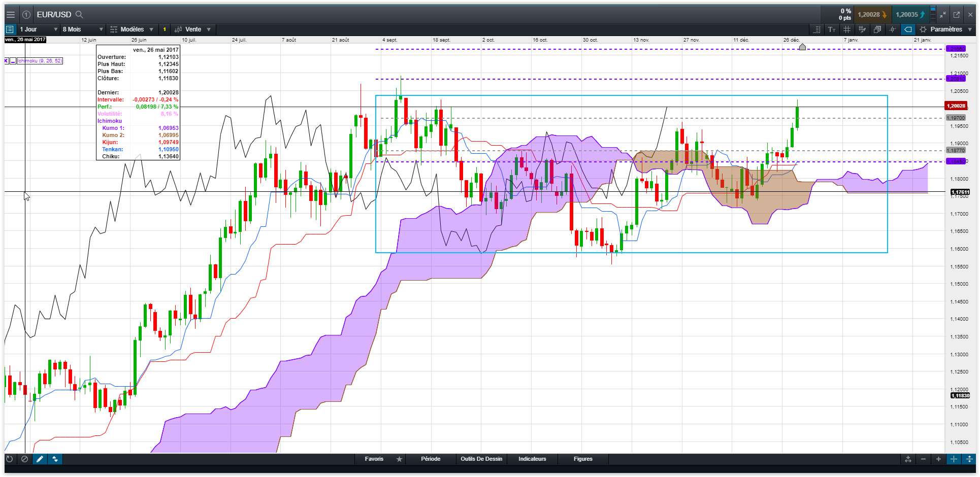Toggle the pencil drawing mode

tap(40, 459)
